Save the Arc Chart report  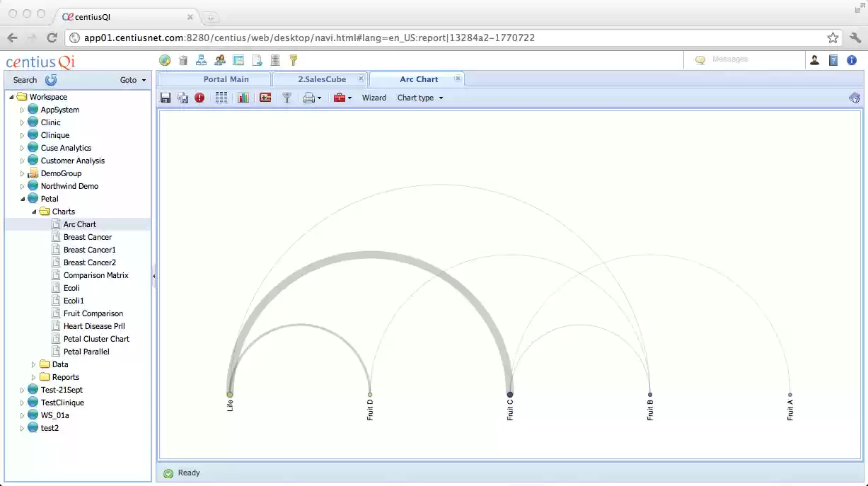point(166,98)
